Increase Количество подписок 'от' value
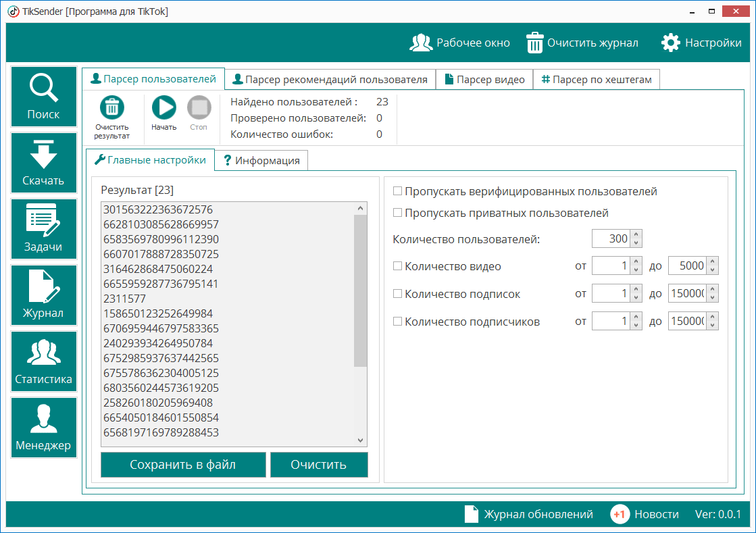The image size is (756, 533). click(x=636, y=289)
